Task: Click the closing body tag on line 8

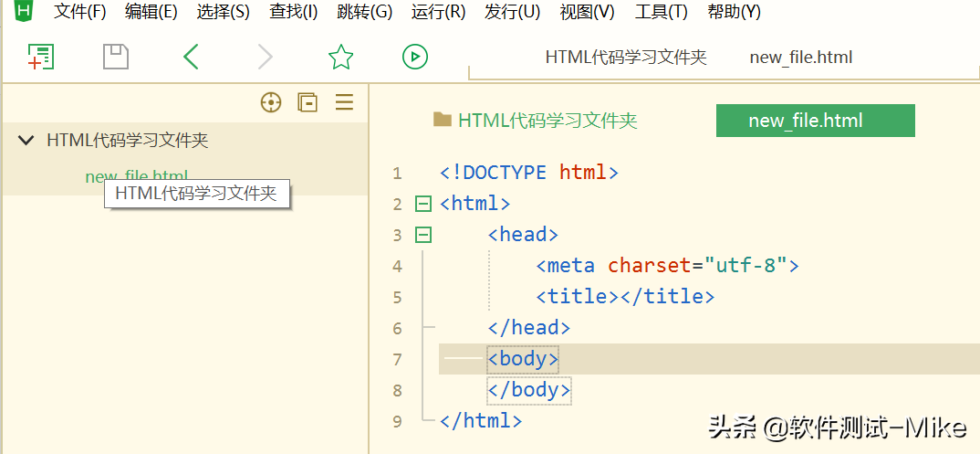Action: [528, 390]
